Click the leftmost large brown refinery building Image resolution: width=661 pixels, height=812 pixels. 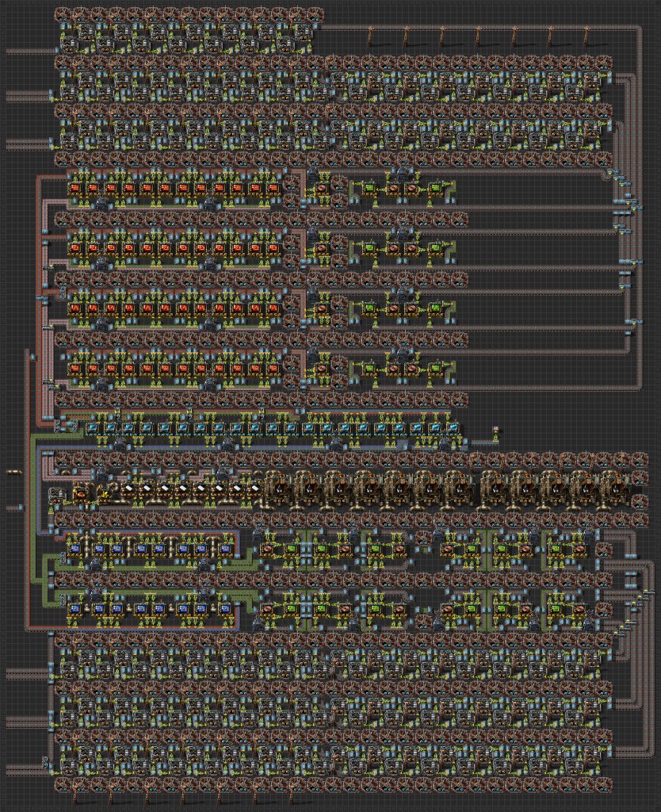pos(277,488)
